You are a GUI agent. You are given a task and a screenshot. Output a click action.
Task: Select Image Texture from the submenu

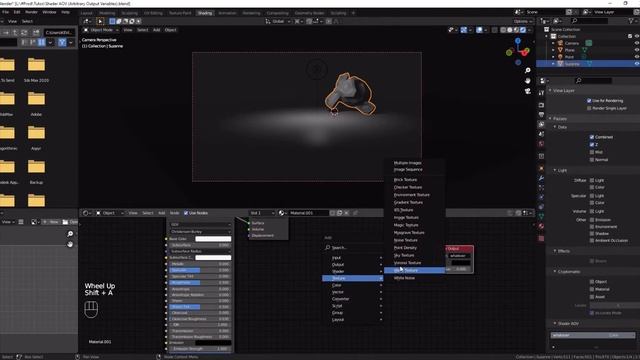point(414,218)
